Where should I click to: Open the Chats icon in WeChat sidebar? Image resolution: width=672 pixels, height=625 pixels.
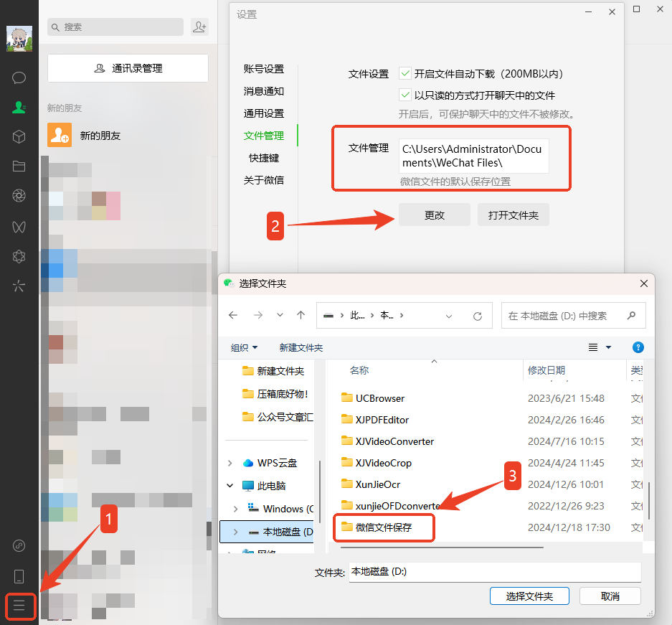(x=19, y=77)
